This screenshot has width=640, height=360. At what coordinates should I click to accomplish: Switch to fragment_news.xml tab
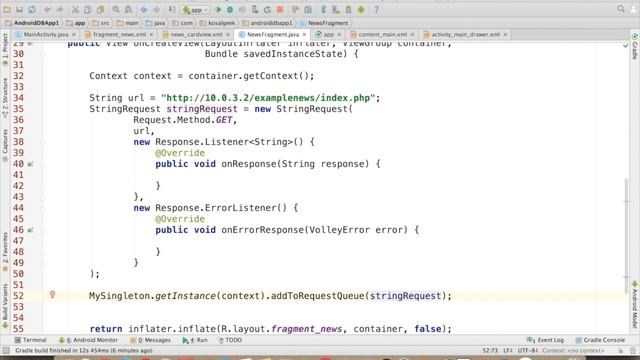tap(119, 35)
